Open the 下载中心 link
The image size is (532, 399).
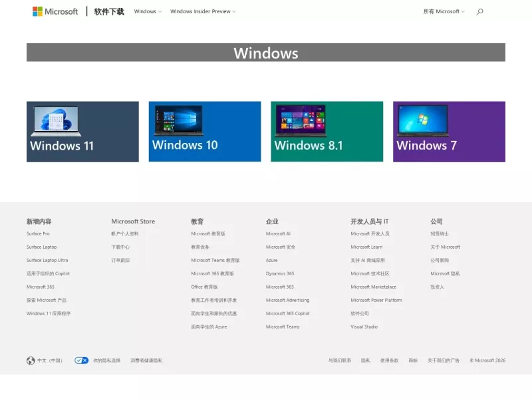[120, 247]
